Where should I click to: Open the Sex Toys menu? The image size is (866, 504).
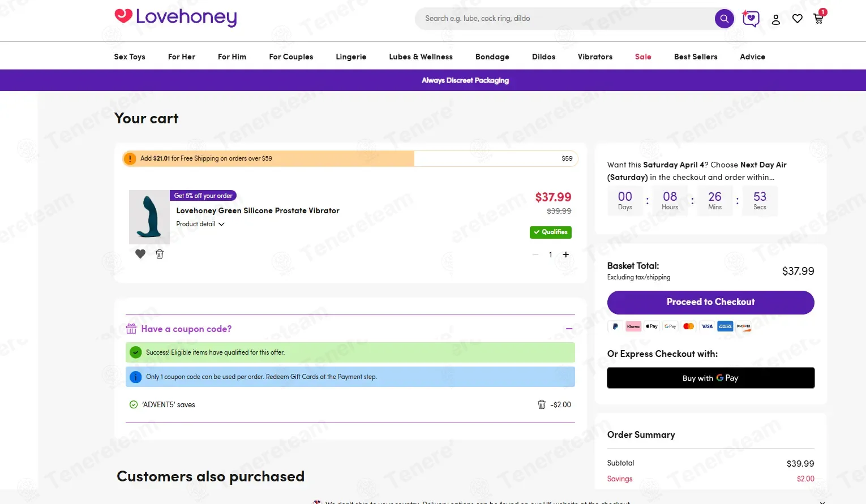[130, 57]
